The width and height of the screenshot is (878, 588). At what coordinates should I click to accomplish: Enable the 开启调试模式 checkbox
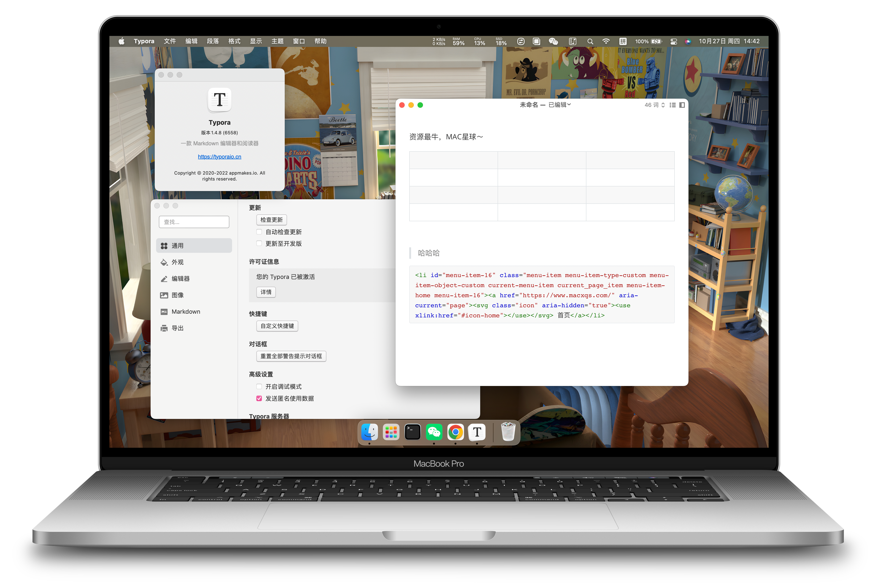click(x=259, y=386)
